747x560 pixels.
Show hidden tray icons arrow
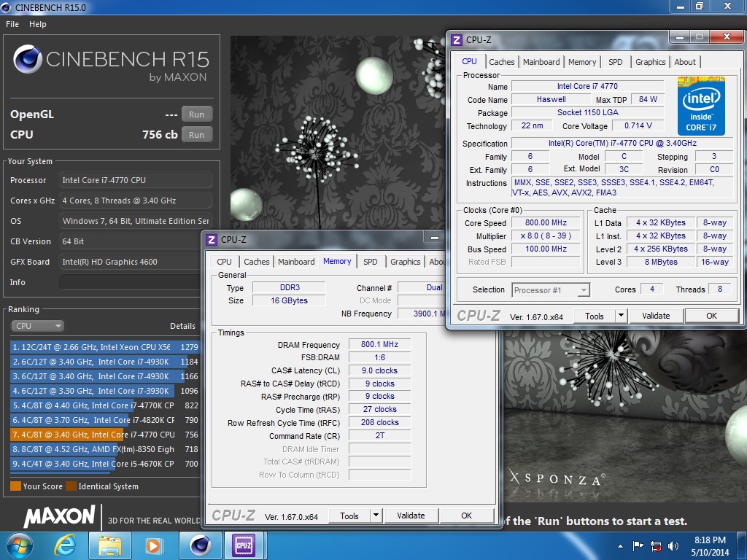[620, 546]
